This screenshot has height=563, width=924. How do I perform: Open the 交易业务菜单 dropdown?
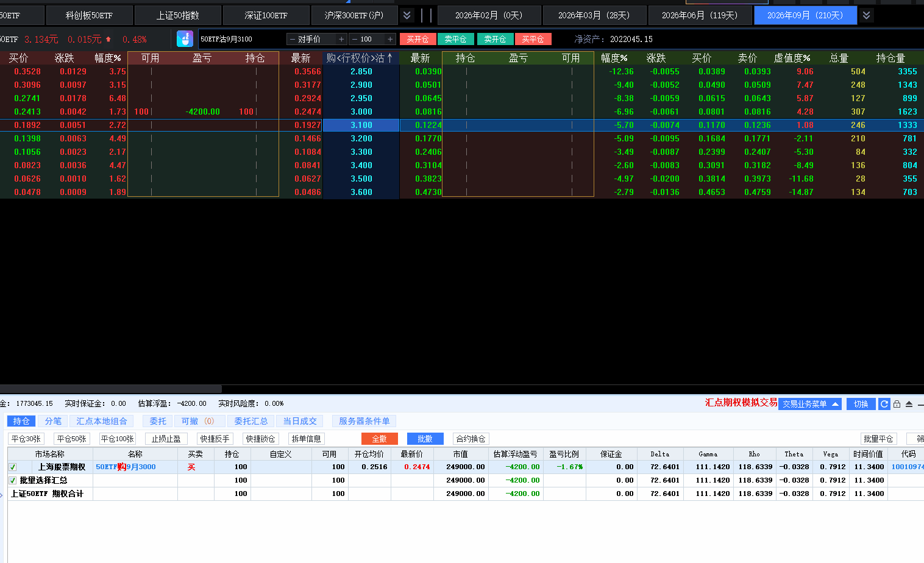pyautogui.click(x=810, y=404)
